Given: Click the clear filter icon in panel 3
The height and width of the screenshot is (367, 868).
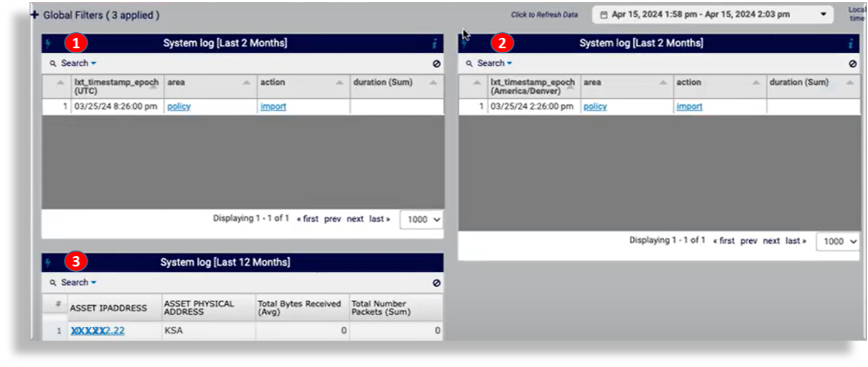Looking at the screenshot, I should coord(436,283).
